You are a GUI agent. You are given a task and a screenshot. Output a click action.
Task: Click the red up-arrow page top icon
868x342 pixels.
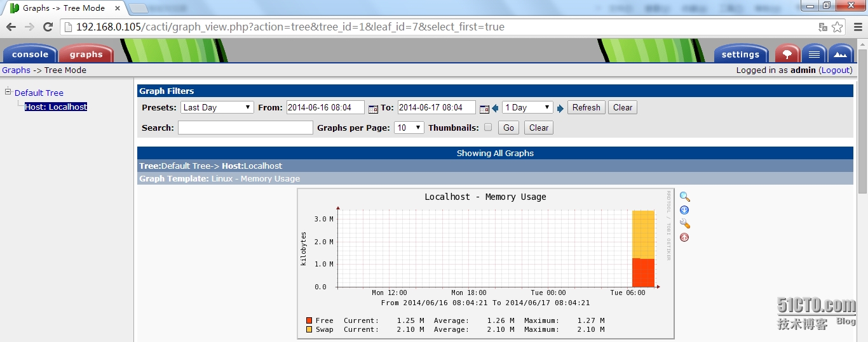point(684,237)
